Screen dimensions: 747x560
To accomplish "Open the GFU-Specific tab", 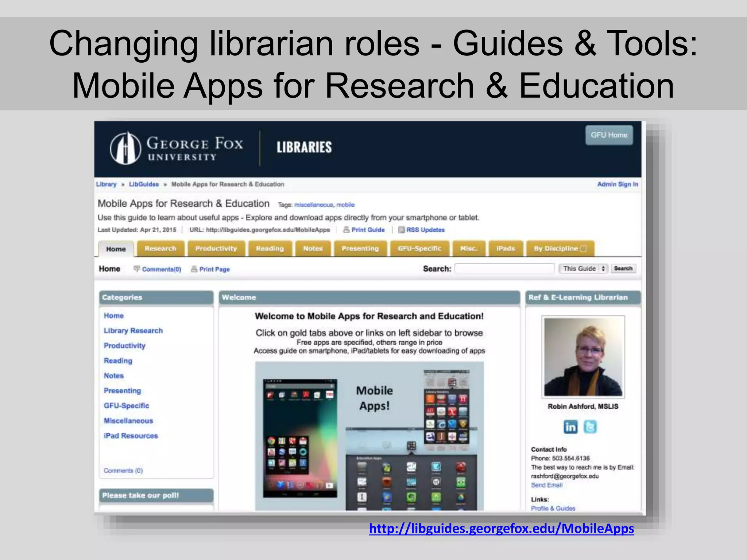I will click(x=419, y=249).
